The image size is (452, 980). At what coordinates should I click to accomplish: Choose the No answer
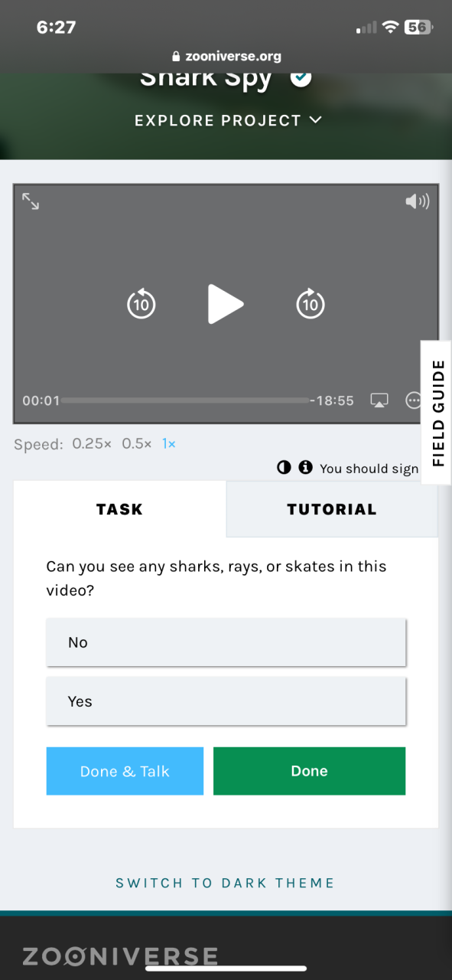pos(226,642)
